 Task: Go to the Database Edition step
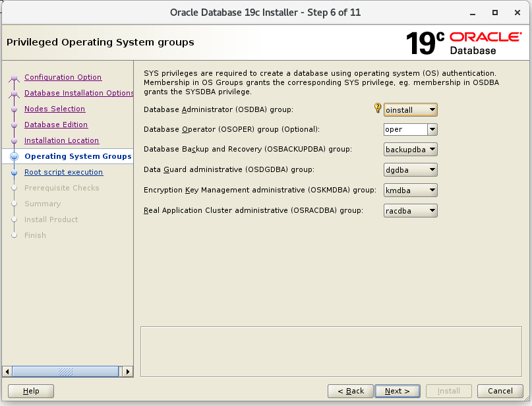tap(56, 125)
